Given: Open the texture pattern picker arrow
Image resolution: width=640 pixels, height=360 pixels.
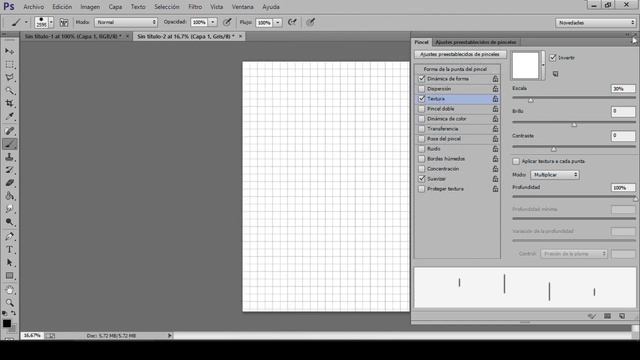Looking at the screenshot, I should [543, 65].
